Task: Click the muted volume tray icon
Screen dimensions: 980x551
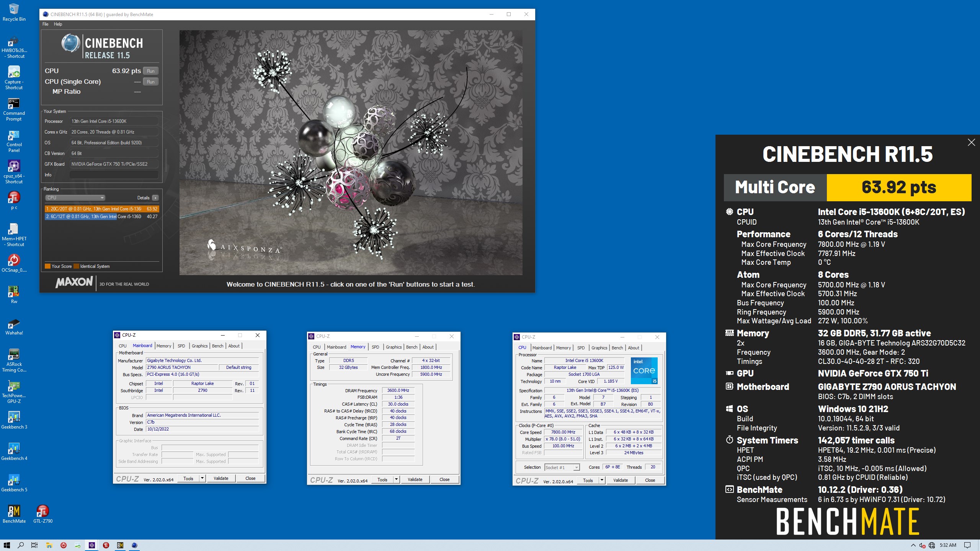Action: coord(923,545)
